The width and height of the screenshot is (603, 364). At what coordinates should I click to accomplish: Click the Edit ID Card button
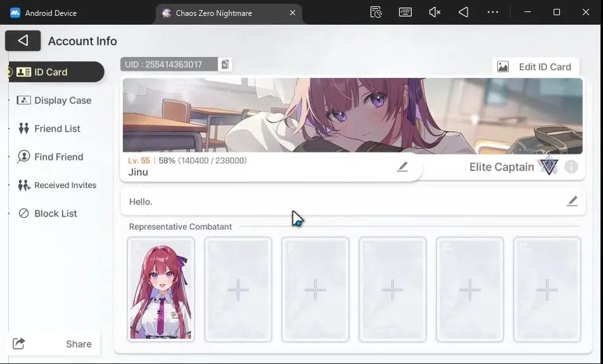click(x=536, y=67)
